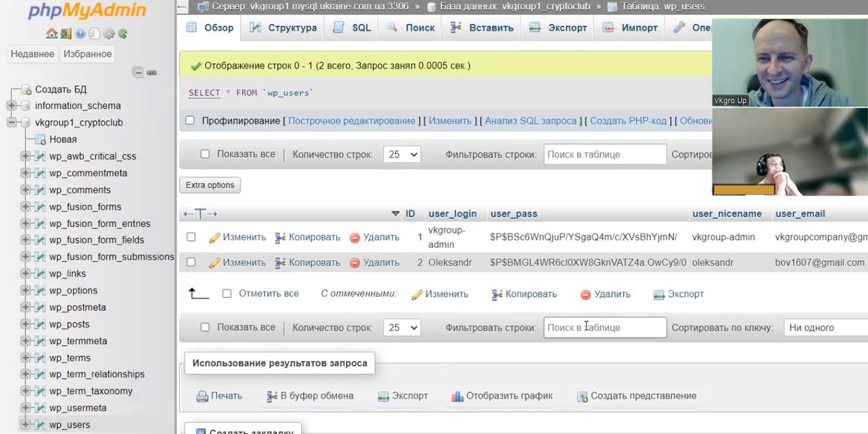Image resolution: width=868 pixels, height=434 pixels.
Task: Open the Поиск tab
Action: tap(411, 28)
